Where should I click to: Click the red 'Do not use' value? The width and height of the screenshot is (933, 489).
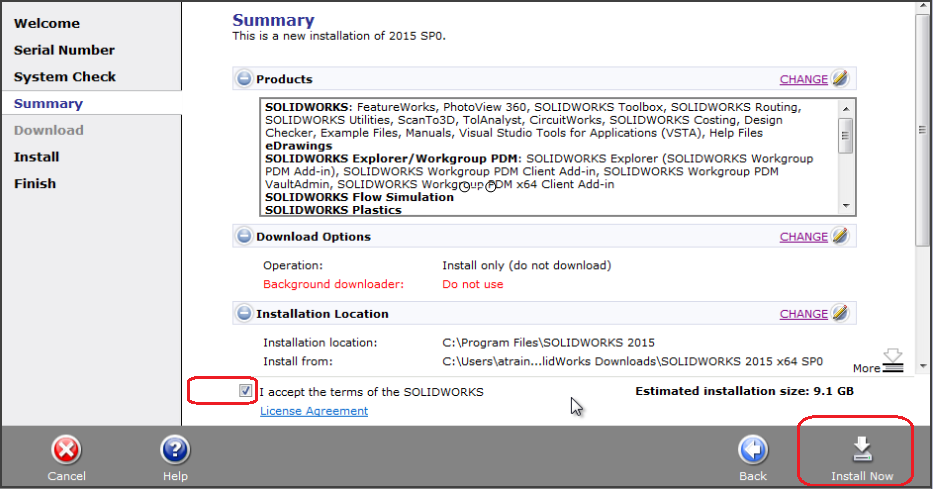click(x=472, y=284)
